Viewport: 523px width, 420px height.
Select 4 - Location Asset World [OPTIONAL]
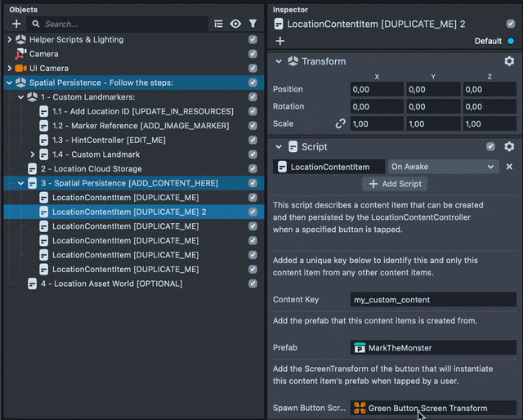point(105,284)
